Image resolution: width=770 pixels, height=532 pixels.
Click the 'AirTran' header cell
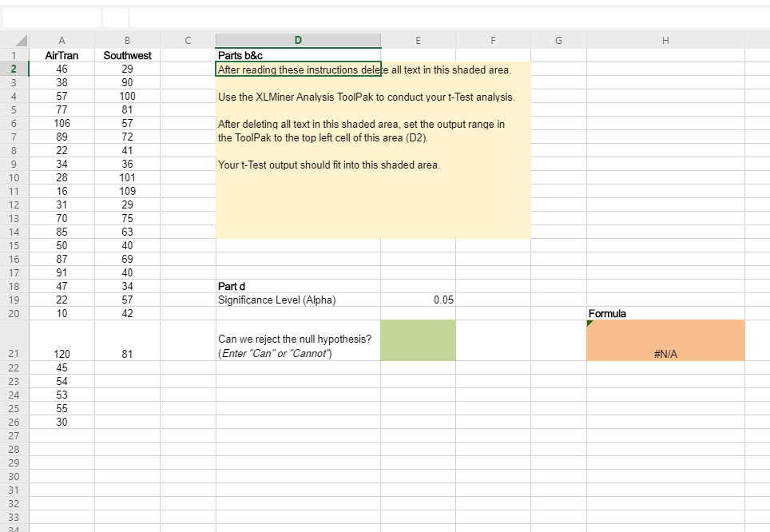click(x=62, y=55)
